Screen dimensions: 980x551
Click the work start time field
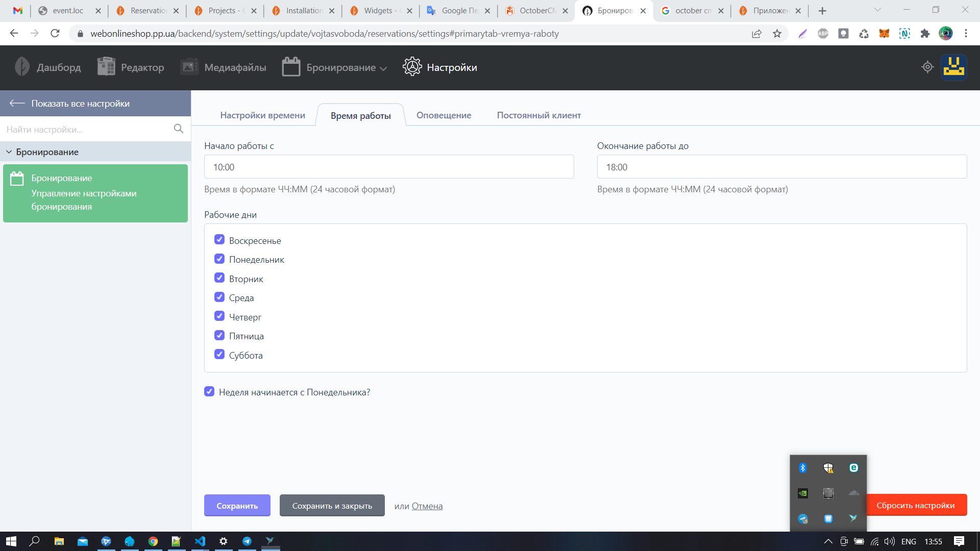388,167
